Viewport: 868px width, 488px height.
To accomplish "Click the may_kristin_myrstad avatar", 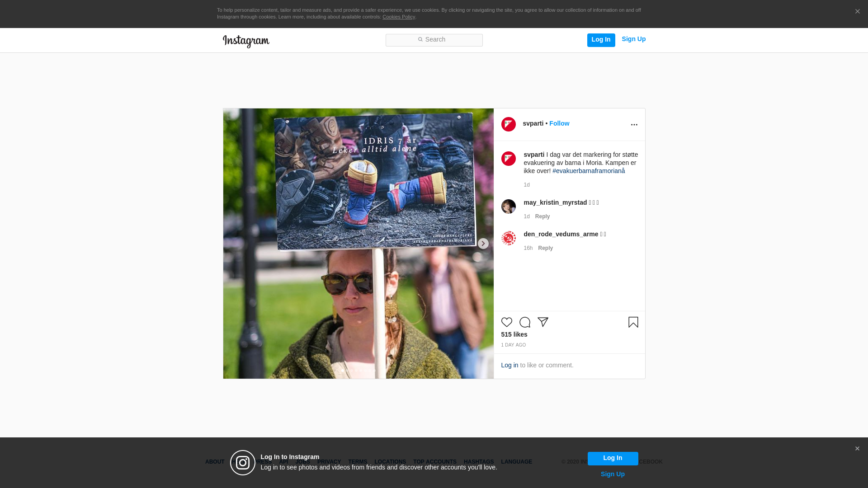I will [508, 206].
